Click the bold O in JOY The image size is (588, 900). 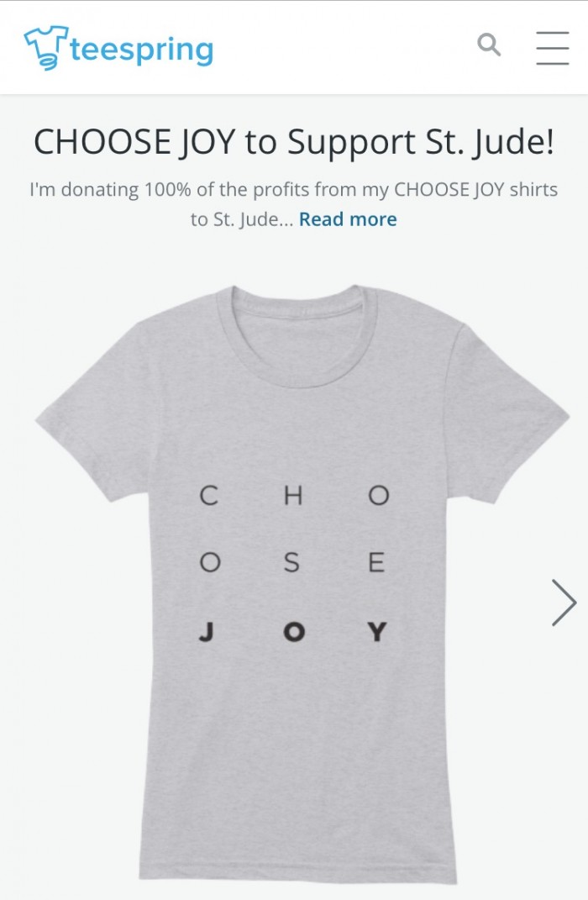pyautogui.click(x=292, y=631)
